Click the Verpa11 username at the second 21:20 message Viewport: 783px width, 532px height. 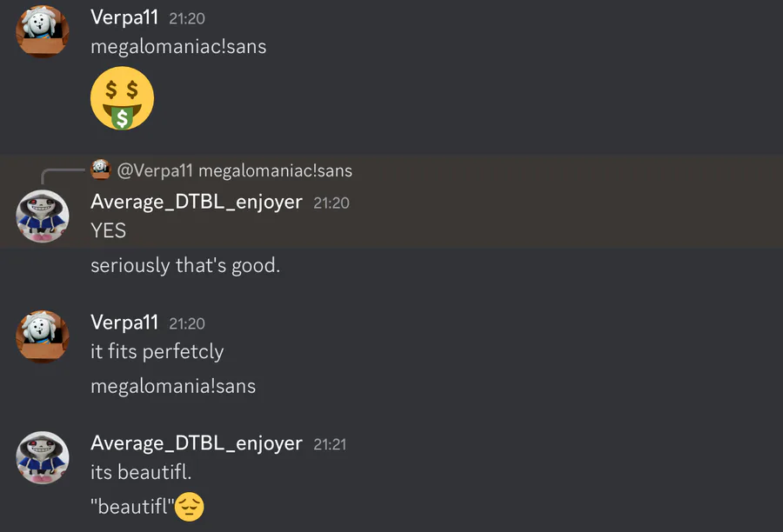click(124, 323)
